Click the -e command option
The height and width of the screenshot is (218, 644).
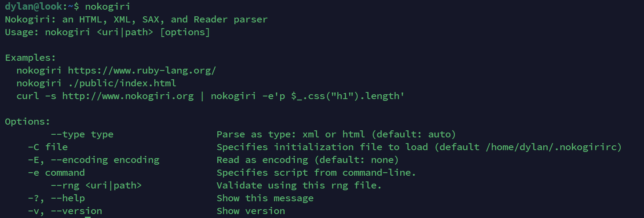56,173
